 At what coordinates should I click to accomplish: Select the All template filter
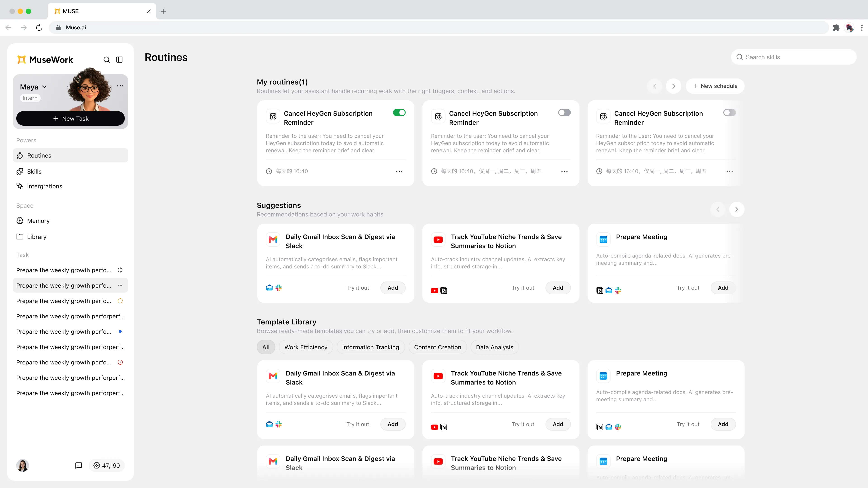click(x=266, y=347)
